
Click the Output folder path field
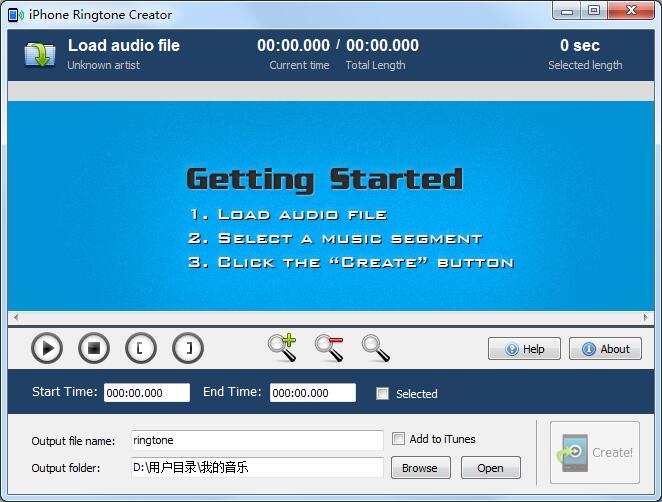[256, 467]
